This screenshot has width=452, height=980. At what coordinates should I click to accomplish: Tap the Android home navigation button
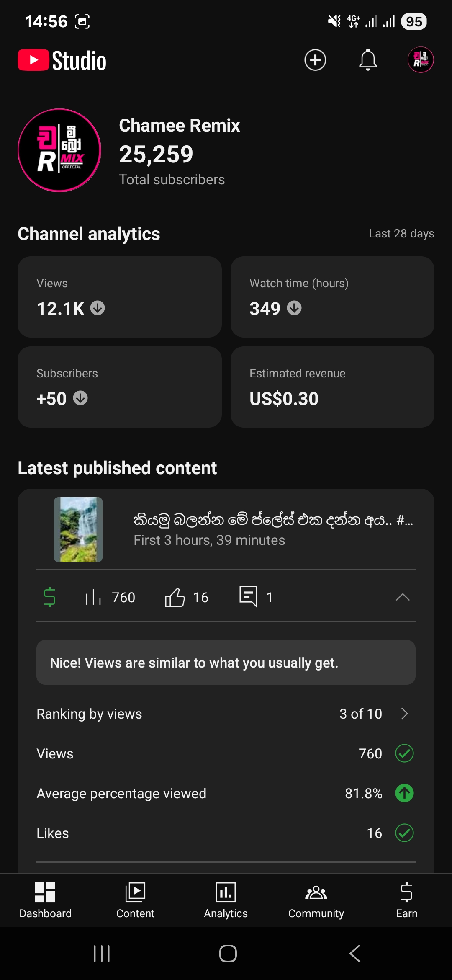(228, 954)
